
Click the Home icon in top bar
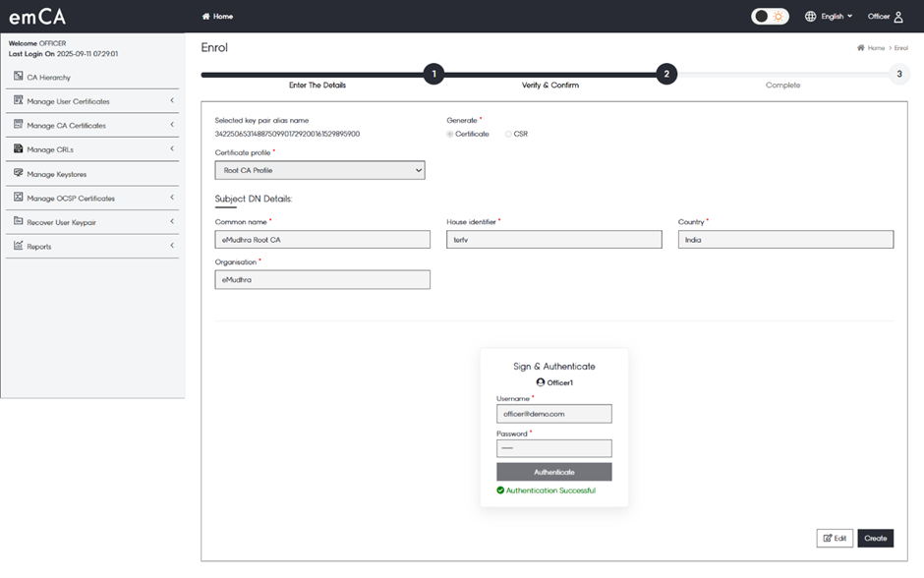[x=206, y=17]
